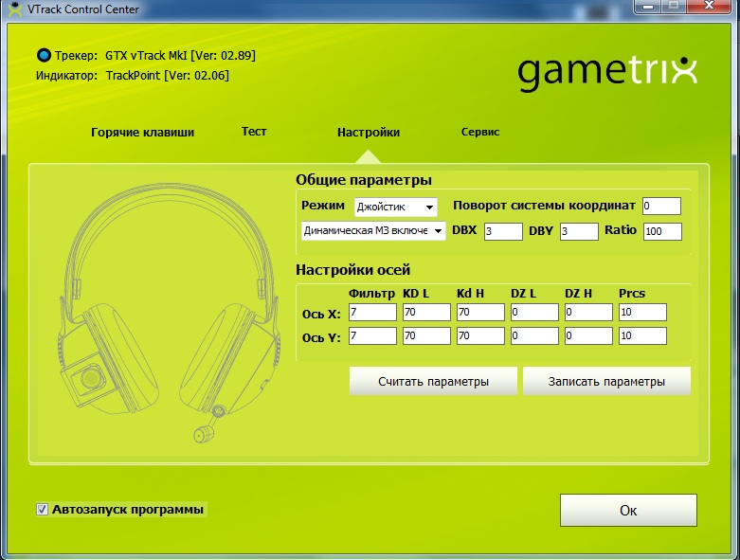This screenshot has width=740, height=560.
Task: Close the VTrack Control Center window
Action: click(x=710, y=6)
